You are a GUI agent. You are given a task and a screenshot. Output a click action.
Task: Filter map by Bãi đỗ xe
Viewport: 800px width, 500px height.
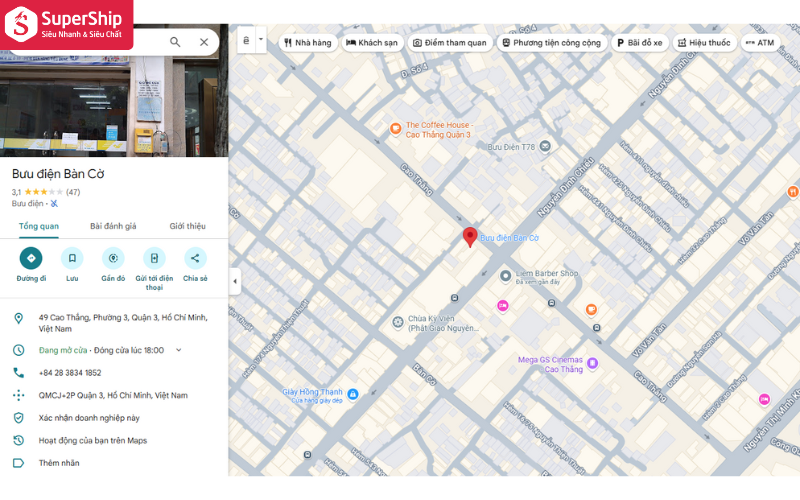click(640, 43)
